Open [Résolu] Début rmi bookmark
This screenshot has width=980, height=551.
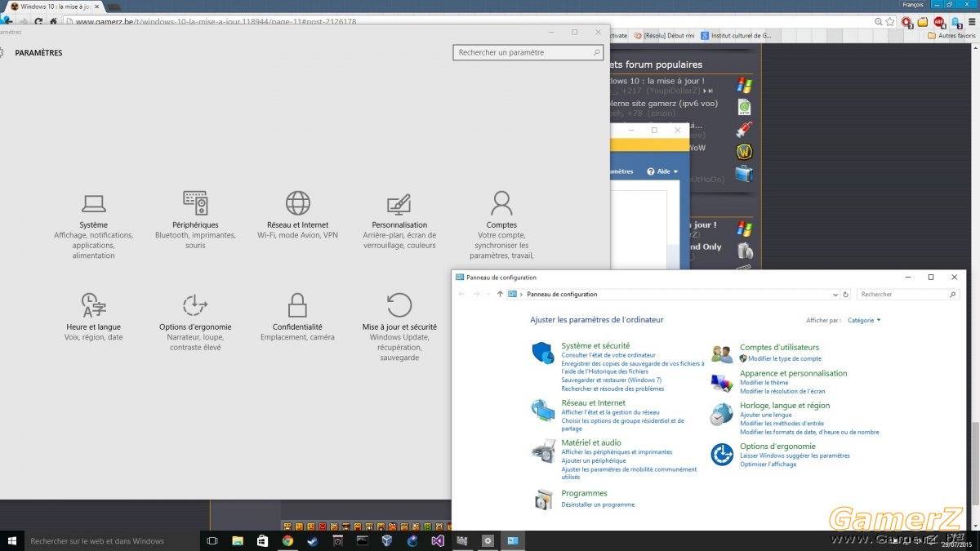(662, 35)
